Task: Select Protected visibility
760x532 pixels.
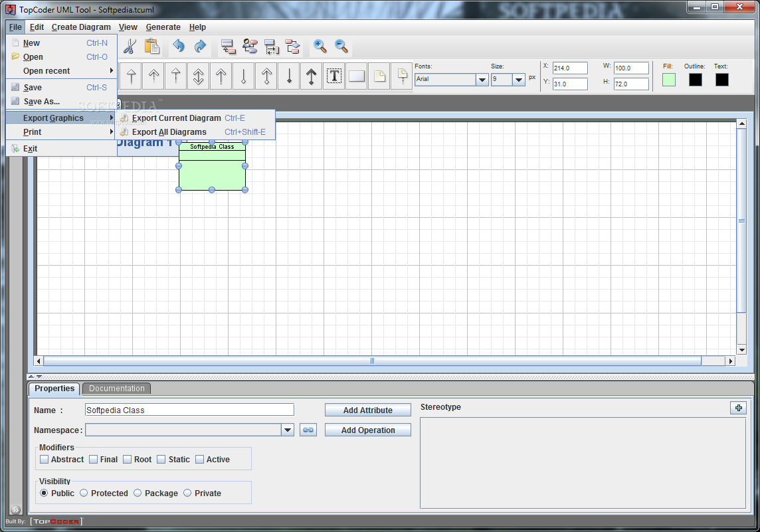Action: coord(84,493)
